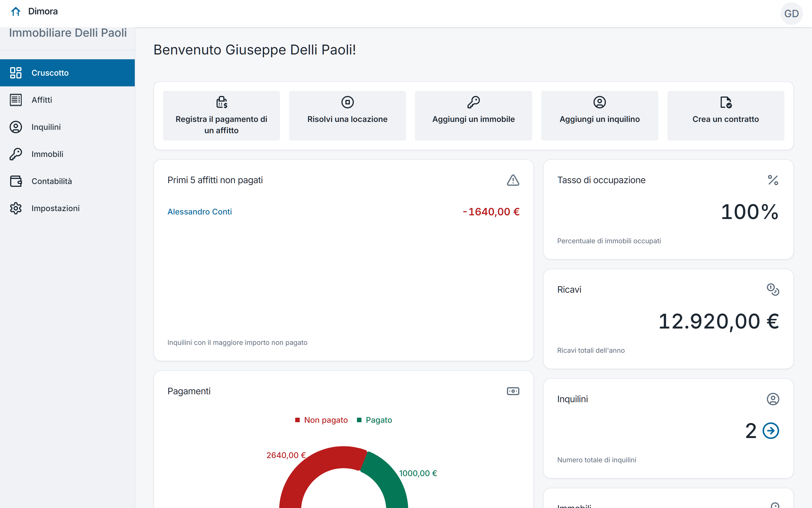Click the Immobiliare Delli Paoli organization name

point(68,32)
